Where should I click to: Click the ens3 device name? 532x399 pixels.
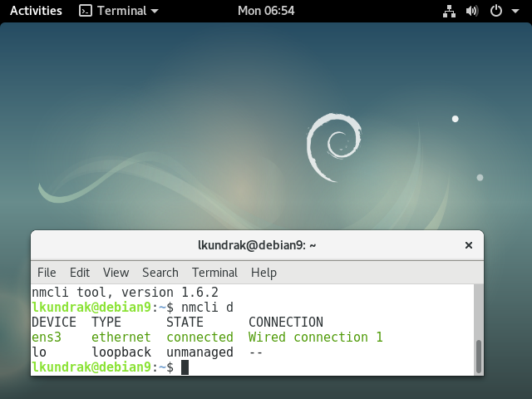coord(47,337)
